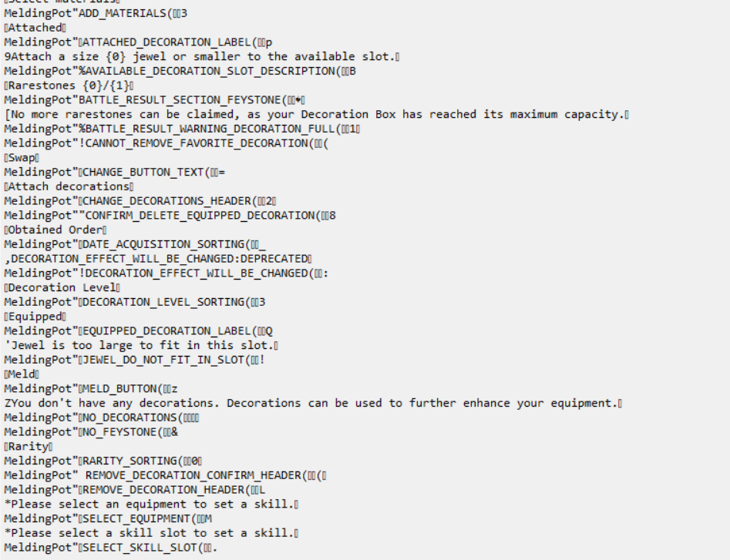
Task: Click the SELECT_SKILL_SLOT line at bottom
Action: point(111,548)
